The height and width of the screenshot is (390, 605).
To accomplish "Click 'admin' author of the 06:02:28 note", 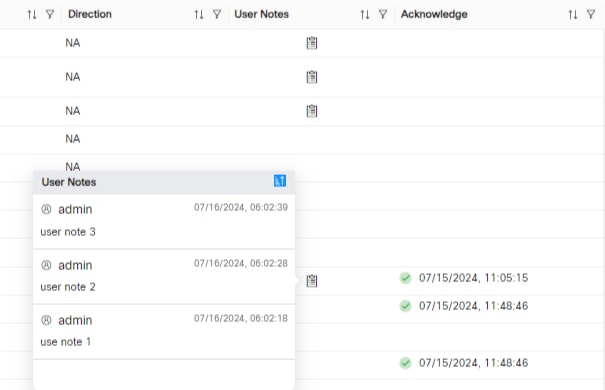I will click(75, 265).
